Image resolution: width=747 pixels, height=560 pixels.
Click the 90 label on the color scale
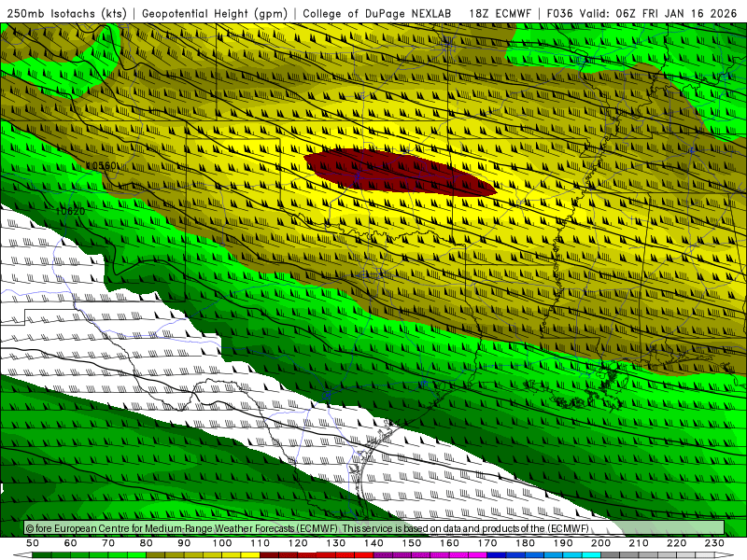184,543
